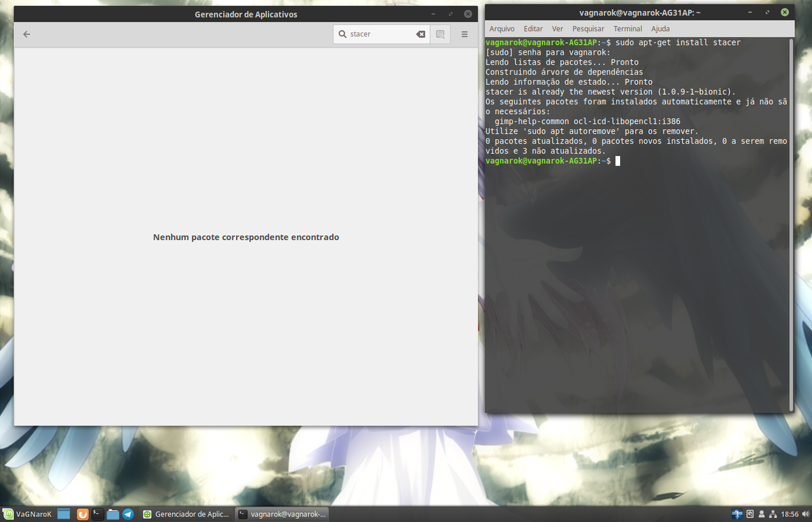Viewport: 812px width, 522px height.
Task: Minimize the terminal window
Action: tap(750, 12)
